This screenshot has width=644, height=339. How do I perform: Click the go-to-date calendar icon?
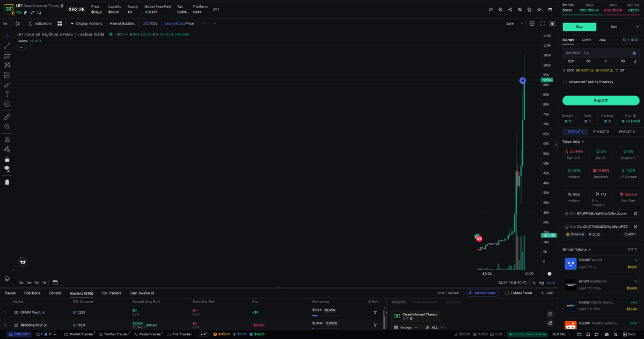pos(55,283)
